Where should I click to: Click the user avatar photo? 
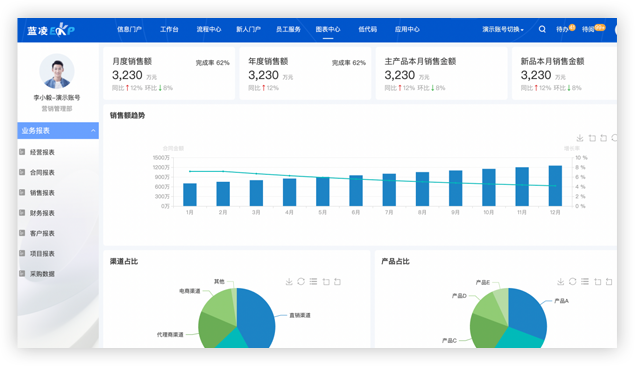[x=57, y=71]
